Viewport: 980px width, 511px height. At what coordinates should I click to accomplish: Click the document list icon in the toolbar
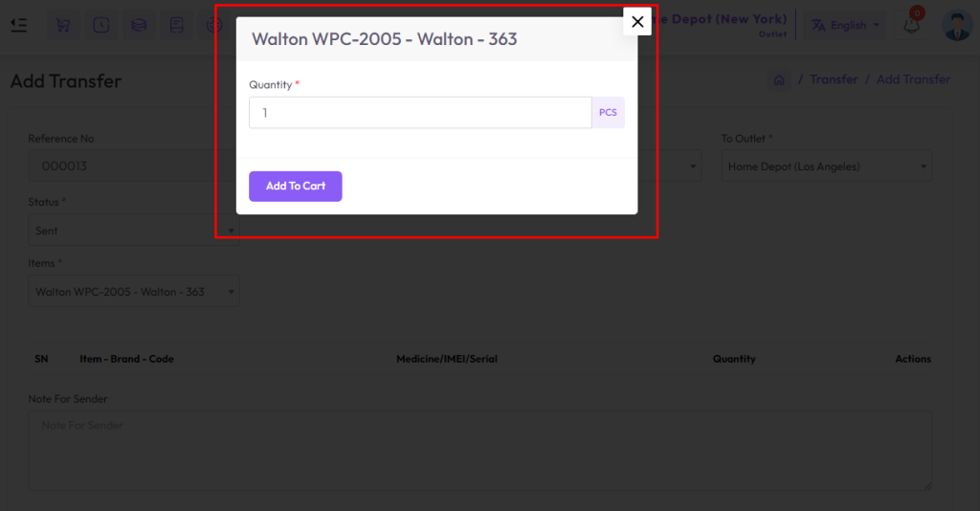coord(177,25)
